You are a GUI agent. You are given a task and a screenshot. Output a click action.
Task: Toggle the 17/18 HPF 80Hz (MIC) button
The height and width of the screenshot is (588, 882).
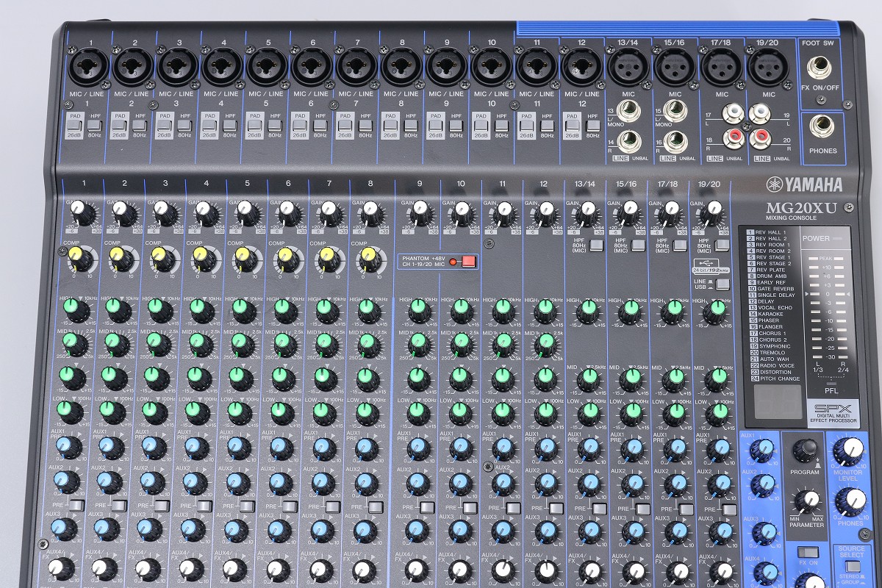pyautogui.click(x=680, y=245)
